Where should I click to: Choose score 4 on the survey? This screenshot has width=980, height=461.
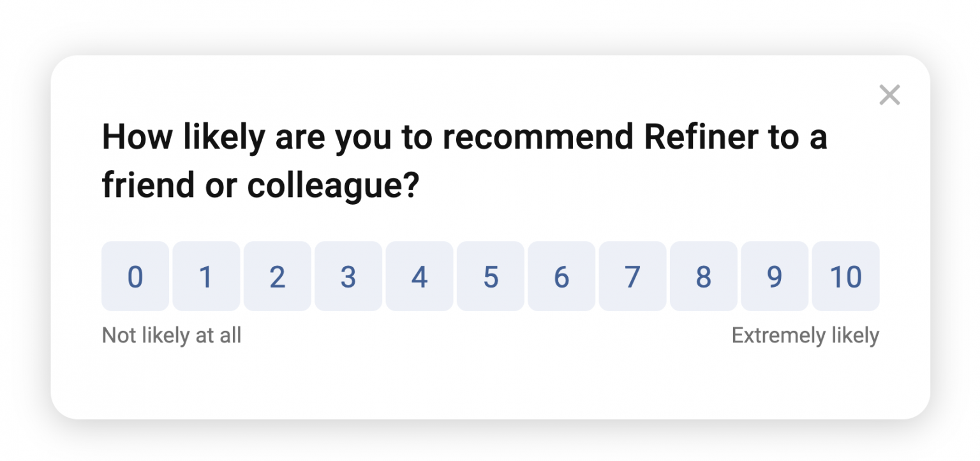tap(419, 276)
